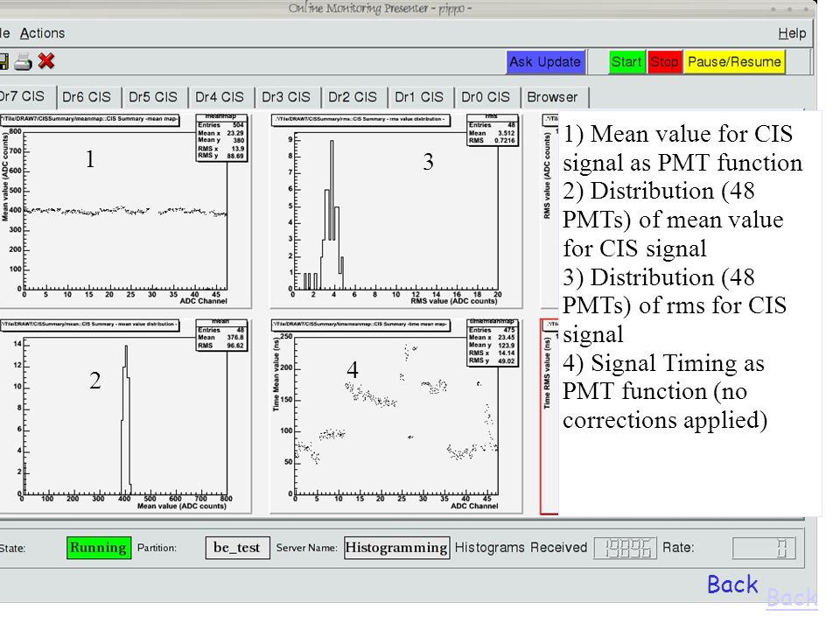Click the meanmap statistics box
This screenshot has width=840, height=630.
point(221,137)
